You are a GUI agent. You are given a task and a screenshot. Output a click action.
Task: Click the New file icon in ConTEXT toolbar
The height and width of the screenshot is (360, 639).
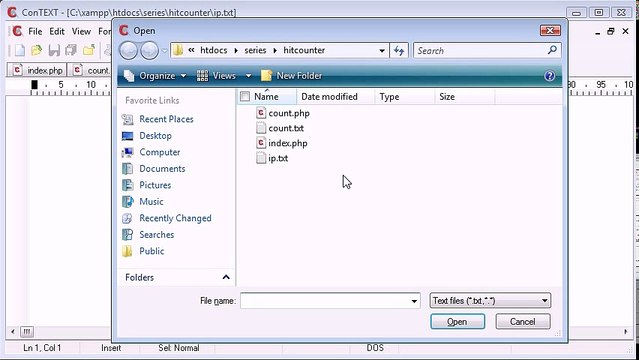(x=20, y=50)
